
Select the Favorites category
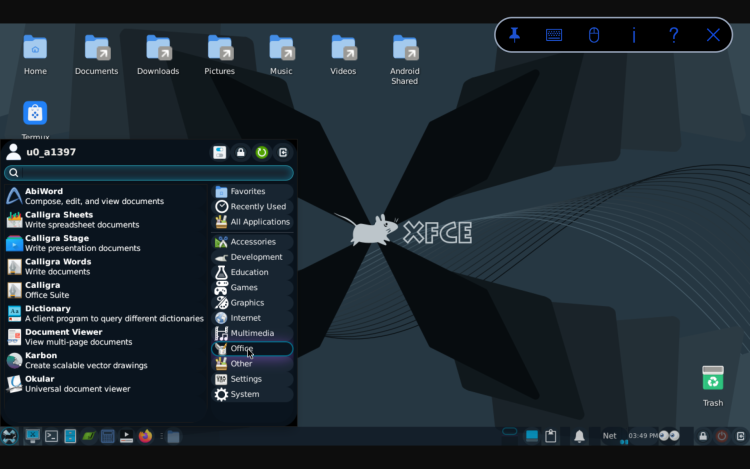click(252, 191)
